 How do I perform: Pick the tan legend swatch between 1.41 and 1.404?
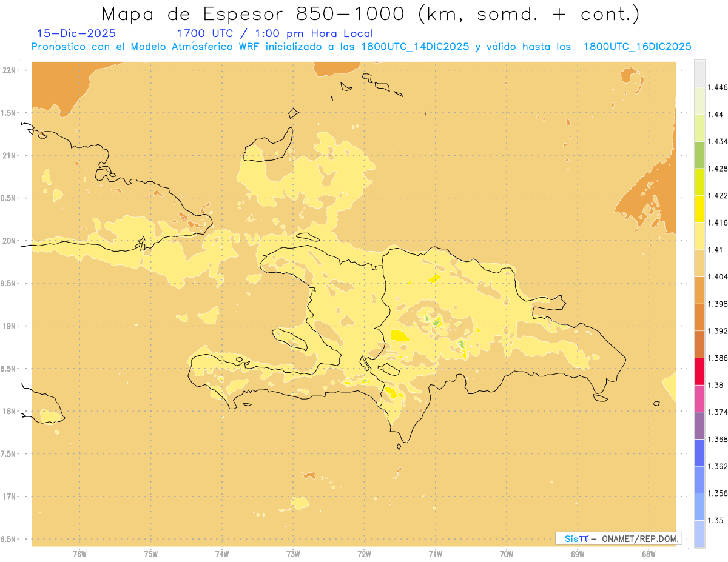click(x=699, y=263)
